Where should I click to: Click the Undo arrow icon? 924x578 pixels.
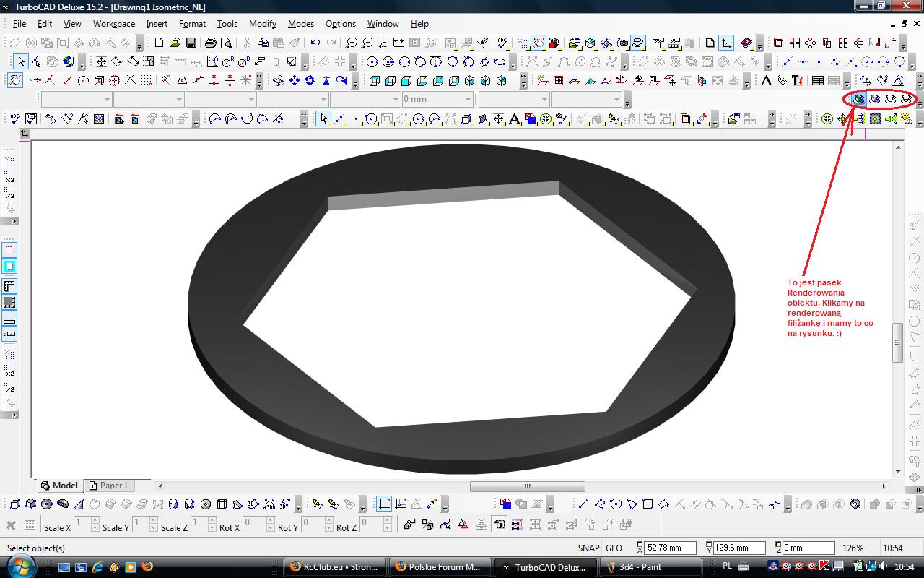click(315, 43)
